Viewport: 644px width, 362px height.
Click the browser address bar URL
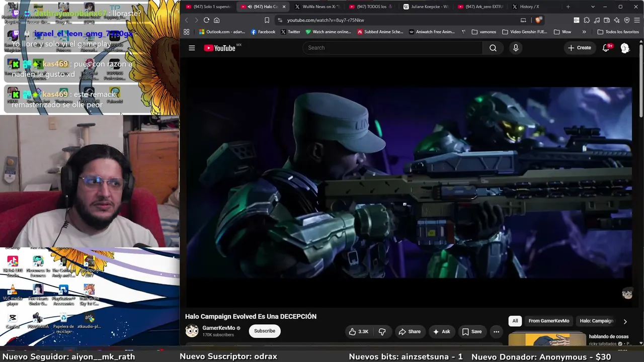[x=326, y=20]
